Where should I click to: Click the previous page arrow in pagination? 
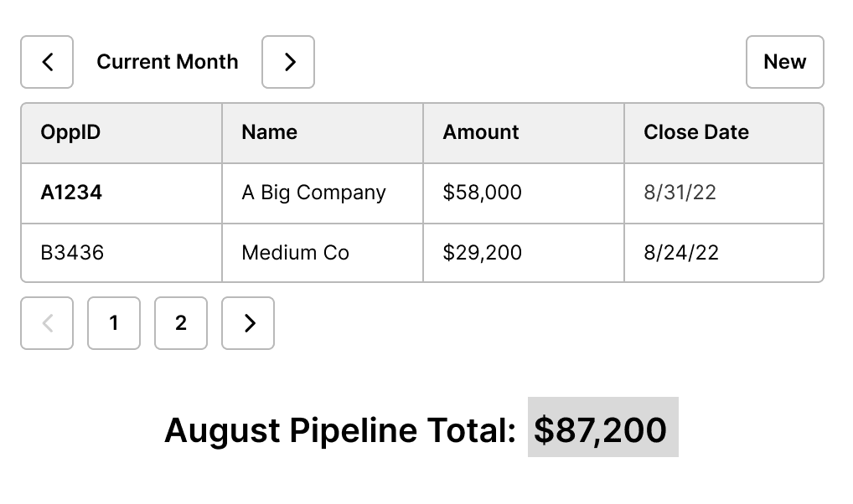click(x=47, y=323)
